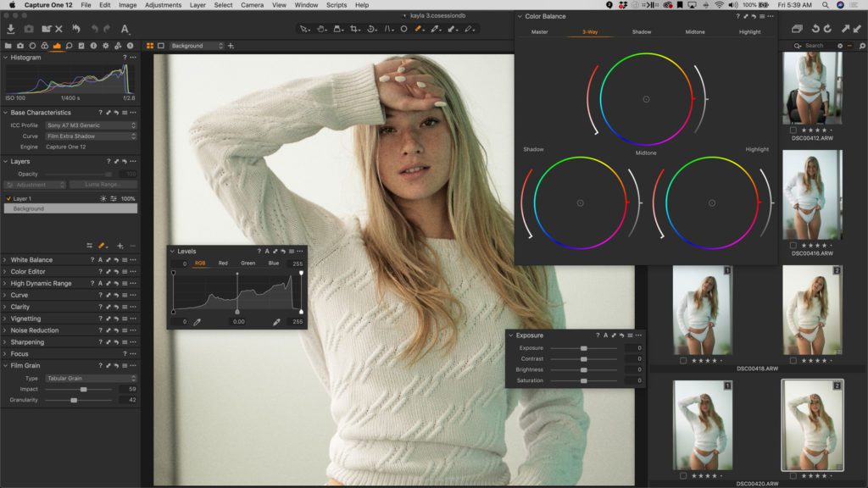Open the Library tool tab folder icon
868x488 pixels.
click(8, 46)
